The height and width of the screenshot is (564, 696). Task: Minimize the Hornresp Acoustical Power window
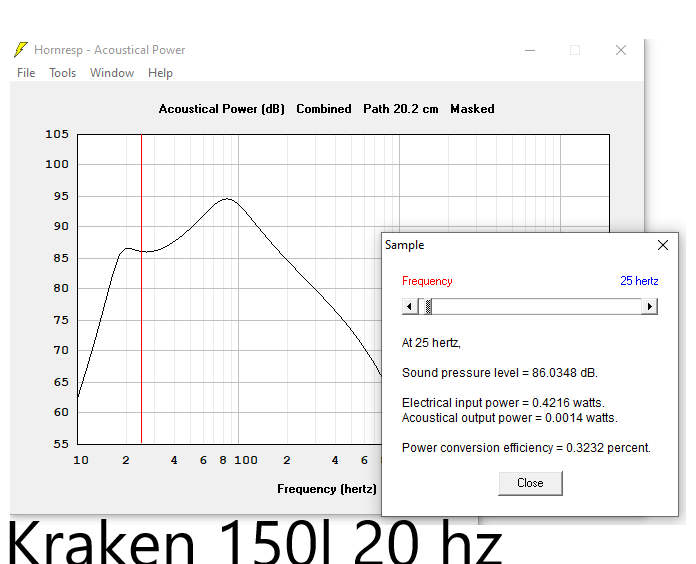530,50
